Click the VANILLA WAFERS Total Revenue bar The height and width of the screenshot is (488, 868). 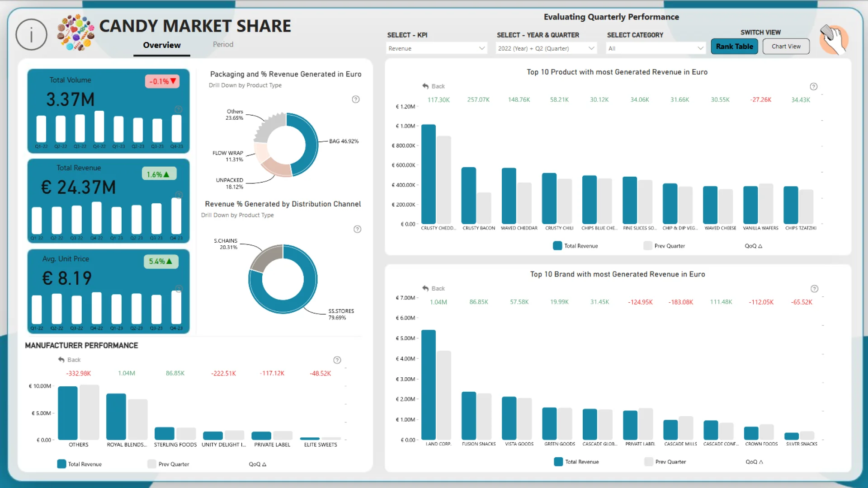click(750, 205)
